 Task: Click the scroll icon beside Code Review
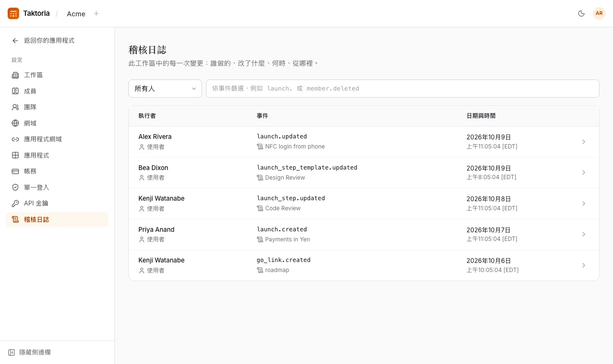pos(260,208)
